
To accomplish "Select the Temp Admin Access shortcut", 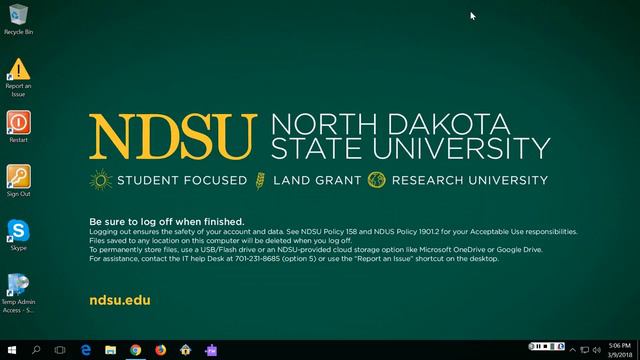I will [18, 293].
